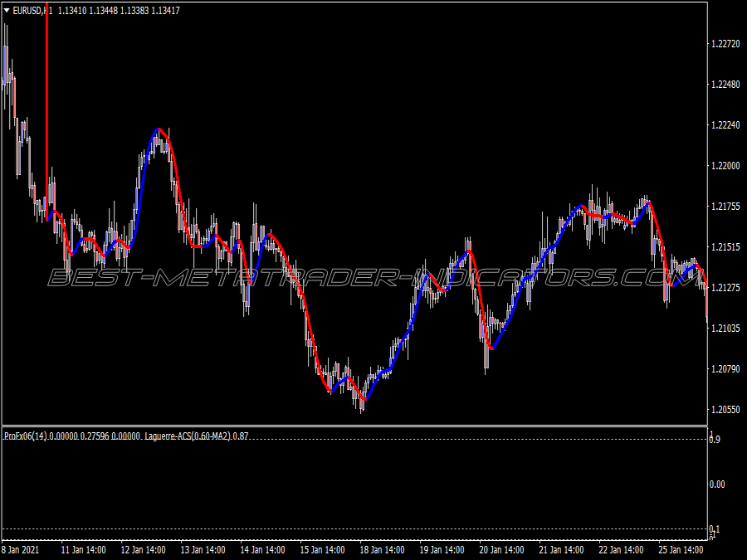Click price level 1.22000 on the axis
Screen dimensions: 747x560
pos(725,166)
